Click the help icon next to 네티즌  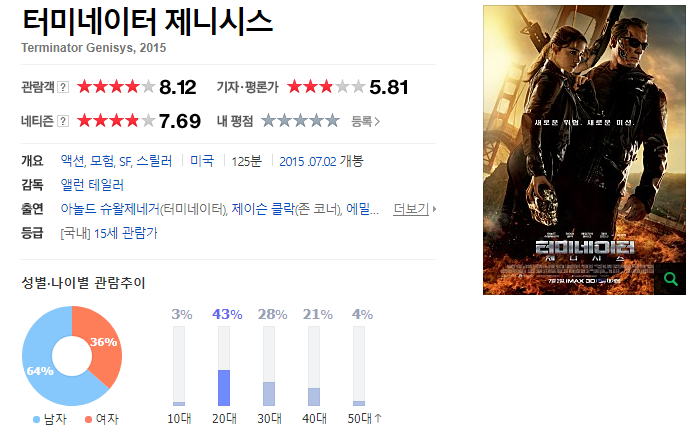(63, 121)
